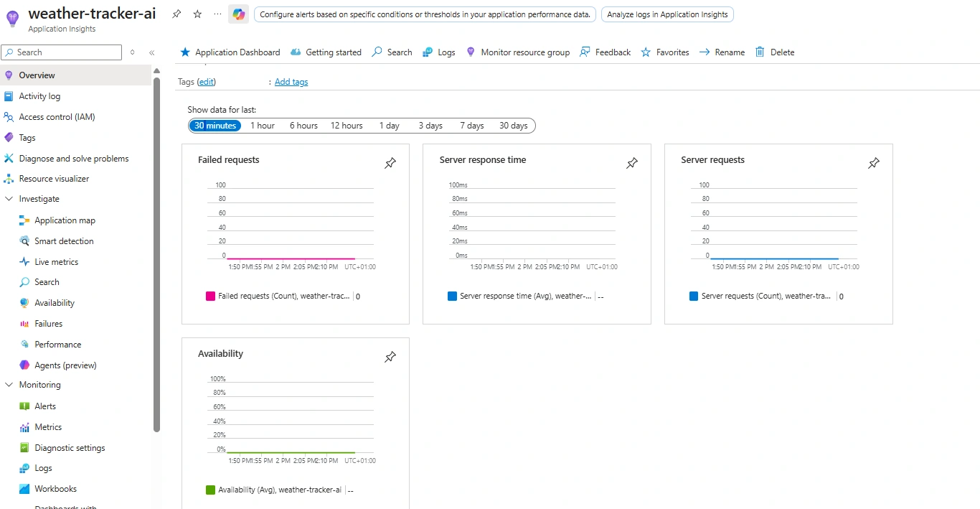
Task: Open Overview in the sidebar
Action: 76,75
